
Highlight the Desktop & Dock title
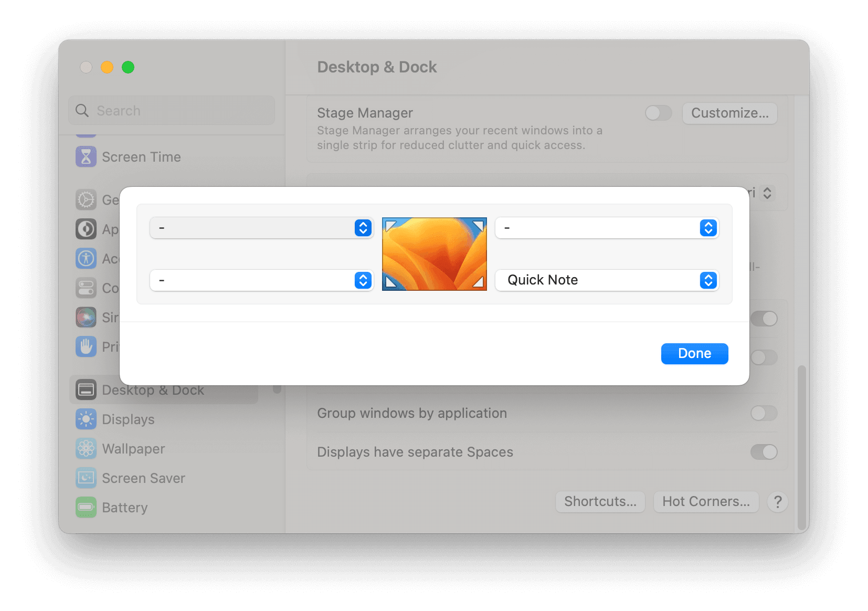[x=377, y=67]
